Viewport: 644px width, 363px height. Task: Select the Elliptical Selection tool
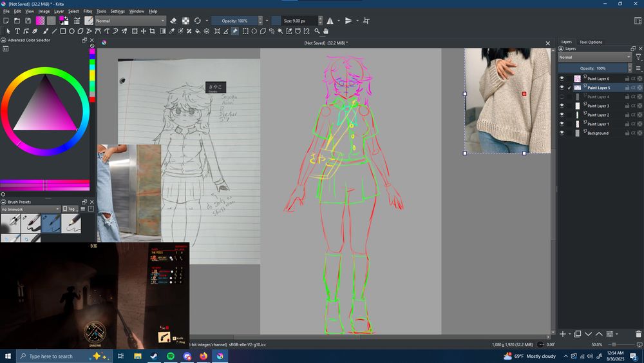tap(254, 31)
